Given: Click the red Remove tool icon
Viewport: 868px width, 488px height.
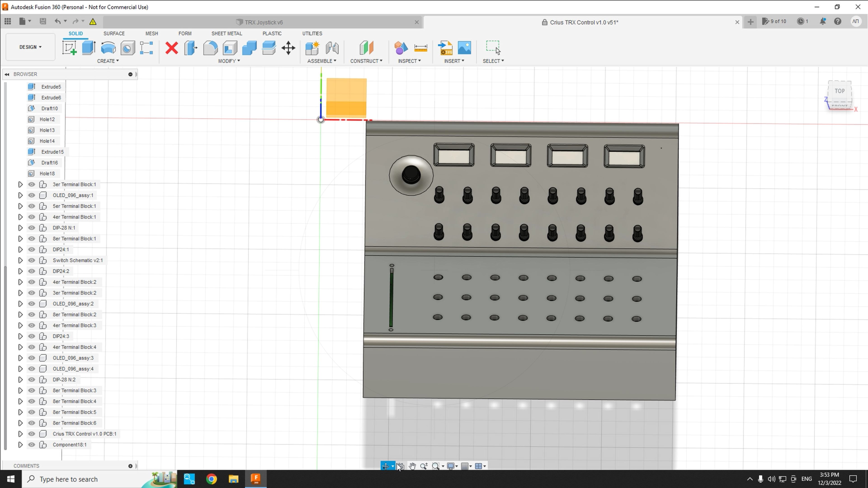Looking at the screenshot, I should pos(172,47).
